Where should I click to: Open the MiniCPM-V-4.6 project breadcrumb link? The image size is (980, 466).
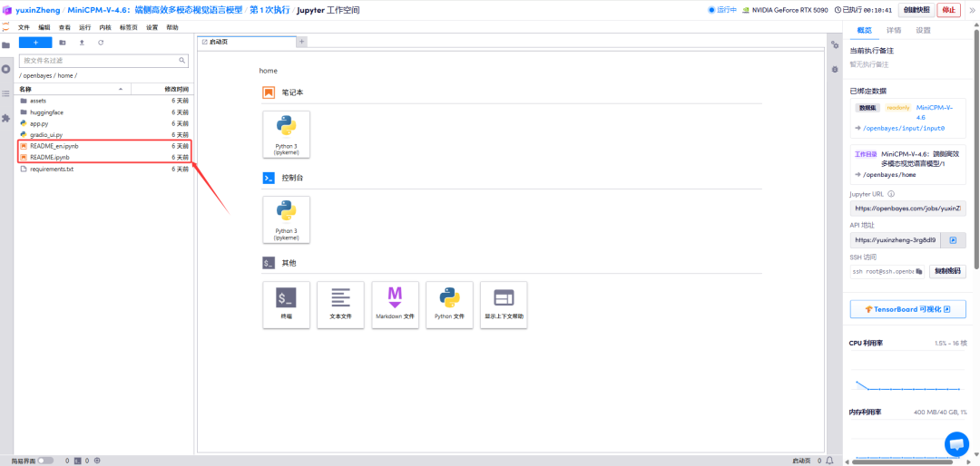tap(155, 10)
